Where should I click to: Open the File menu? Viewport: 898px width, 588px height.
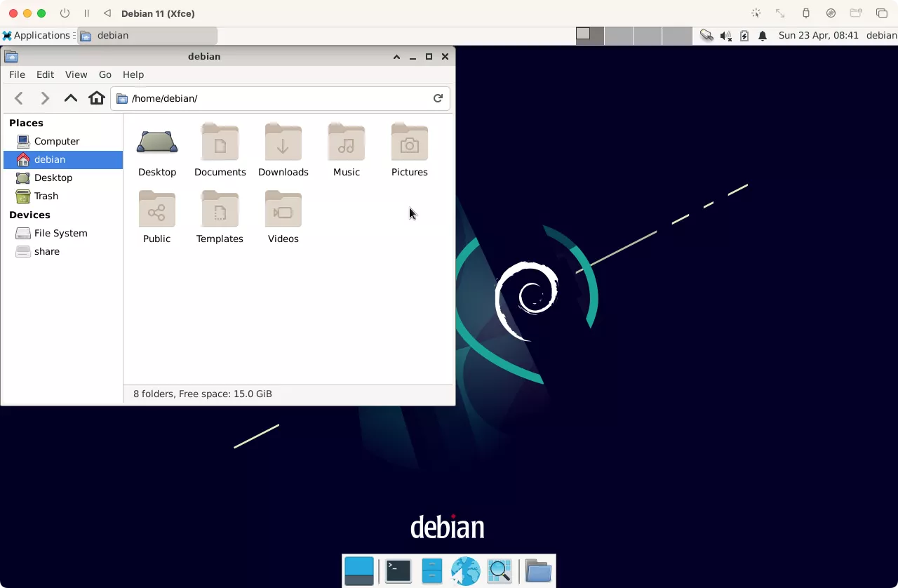pyautogui.click(x=17, y=74)
